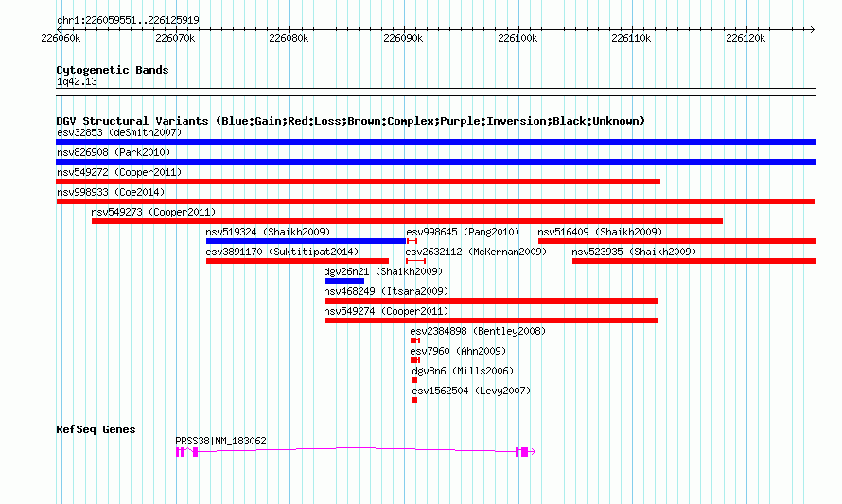Open nsv998933 (Coe2014) variant label
The height and width of the screenshot is (504, 842).
[x=111, y=192]
